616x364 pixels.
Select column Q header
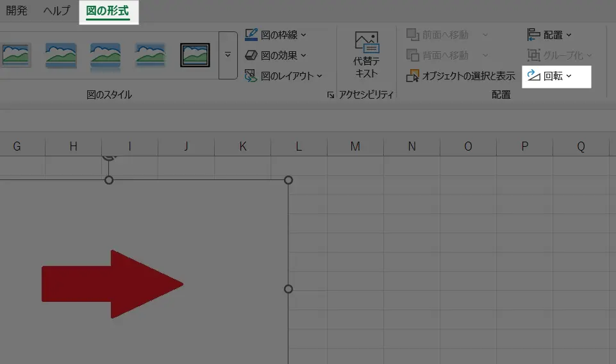(581, 147)
